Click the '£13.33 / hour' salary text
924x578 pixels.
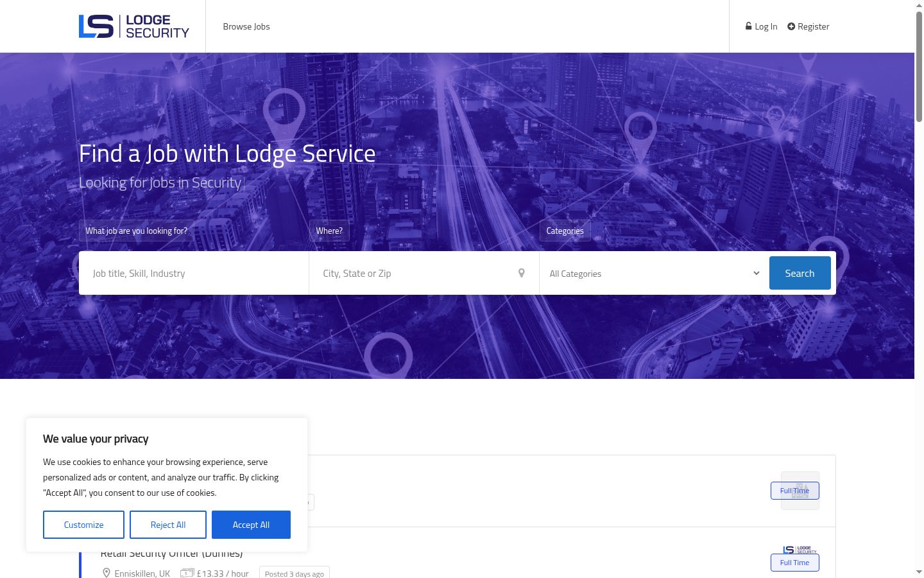[x=223, y=573]
